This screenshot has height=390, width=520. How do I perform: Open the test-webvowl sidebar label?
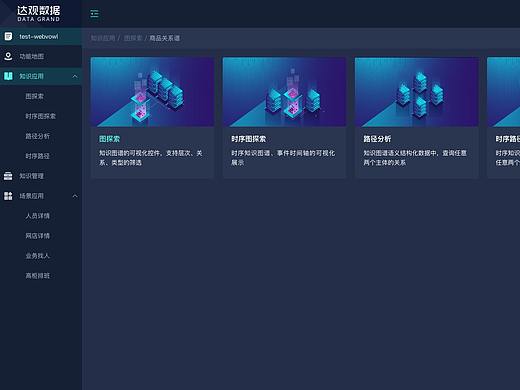pyautogui.click(x=39, y=37)
